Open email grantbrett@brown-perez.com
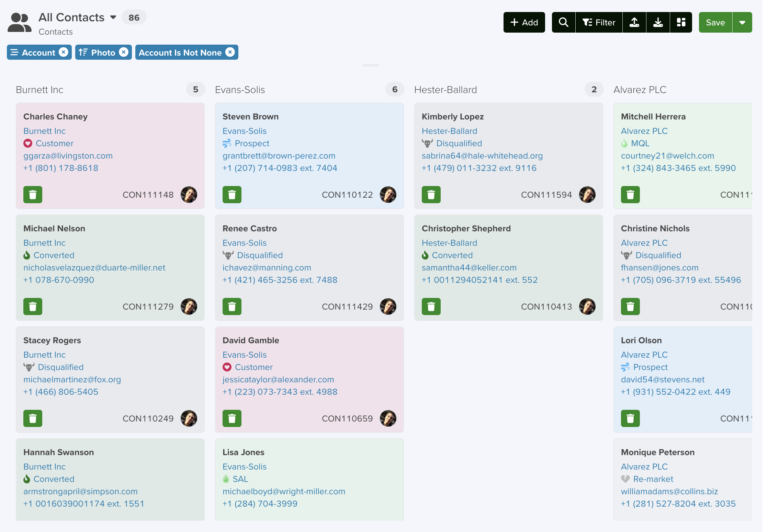The width and height of the screenshot is (768, 532). click(279, 155)
